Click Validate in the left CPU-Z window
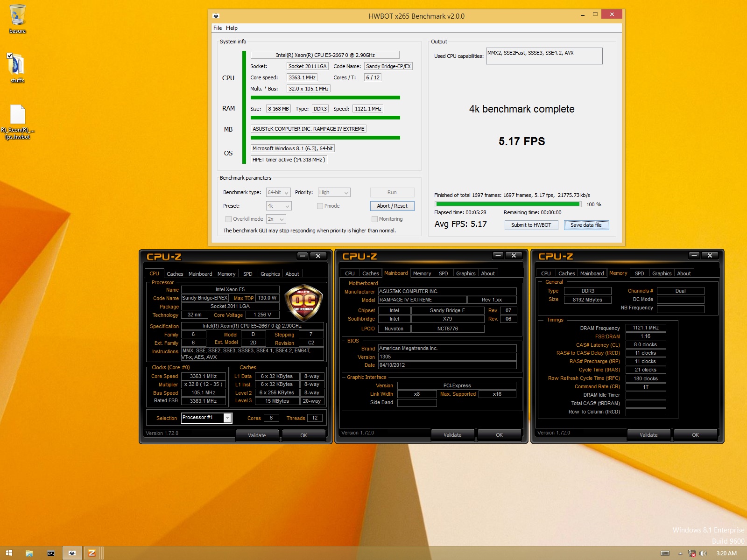The width and height of the screenshot is (747, 560). [257, 435]
